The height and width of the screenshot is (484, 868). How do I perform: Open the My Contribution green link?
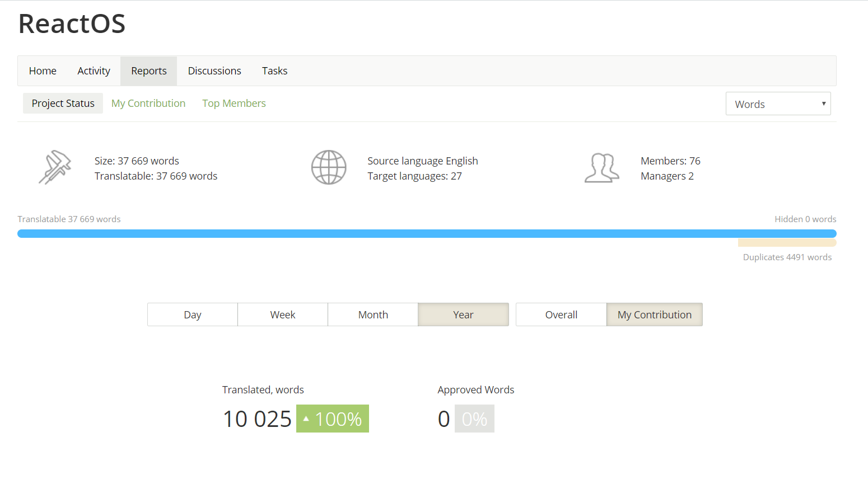[x=148, y=104]
